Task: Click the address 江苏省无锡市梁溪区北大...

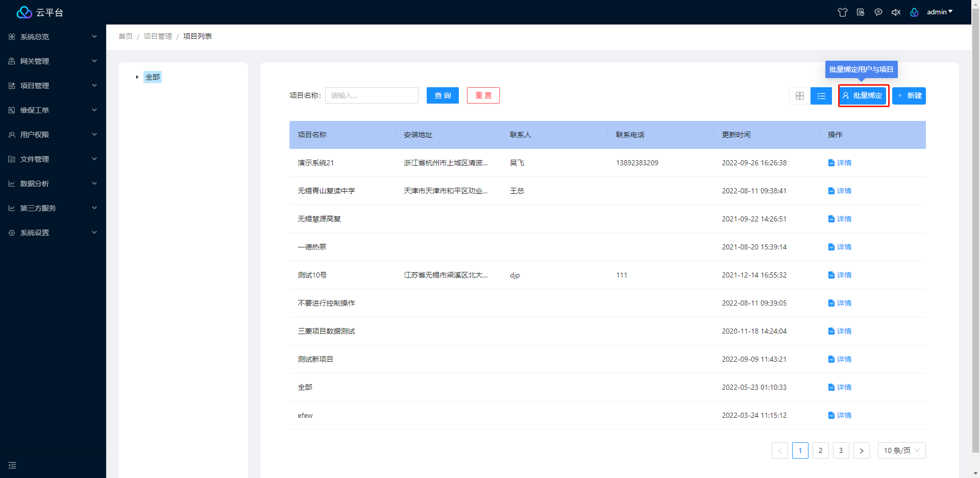Action: coord(446,275)
